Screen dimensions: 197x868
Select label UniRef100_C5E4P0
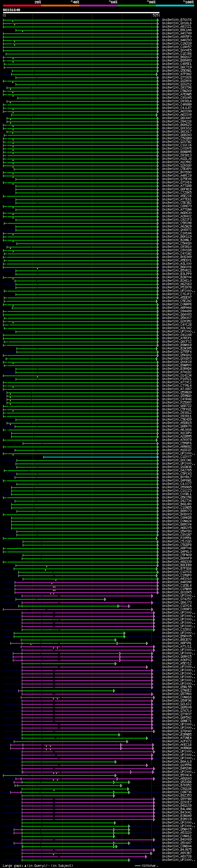click(x=177, y=169)
